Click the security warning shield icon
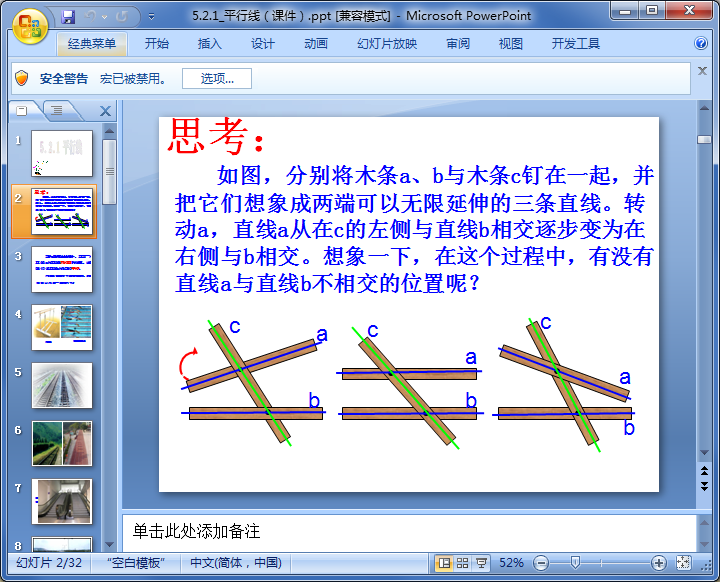Screen dimensions: 720x582 [x=22, y=78]
